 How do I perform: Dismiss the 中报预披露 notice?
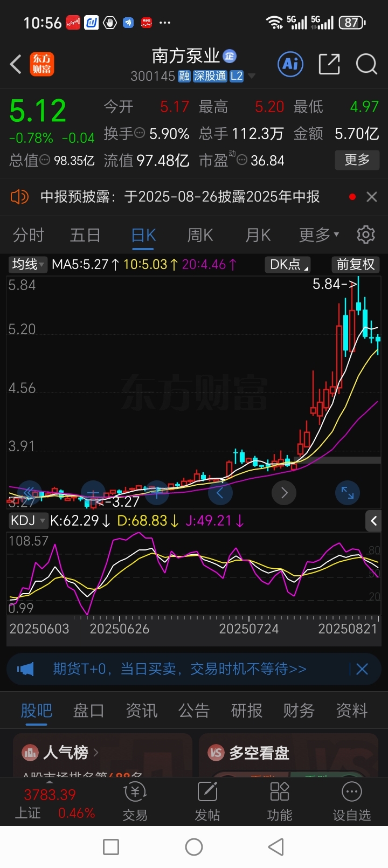point(371,197)
